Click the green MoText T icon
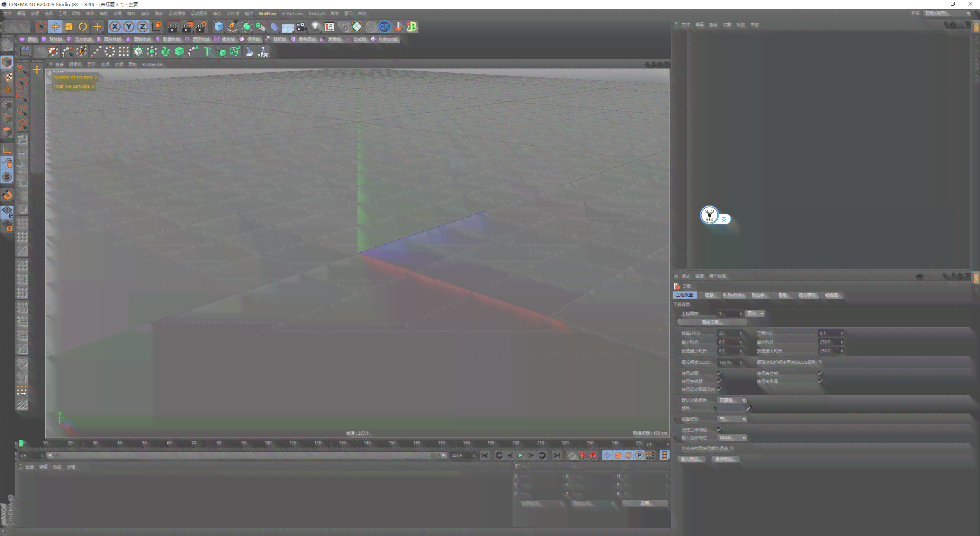This screenshot has height=536, width=980. click(207, 52)
